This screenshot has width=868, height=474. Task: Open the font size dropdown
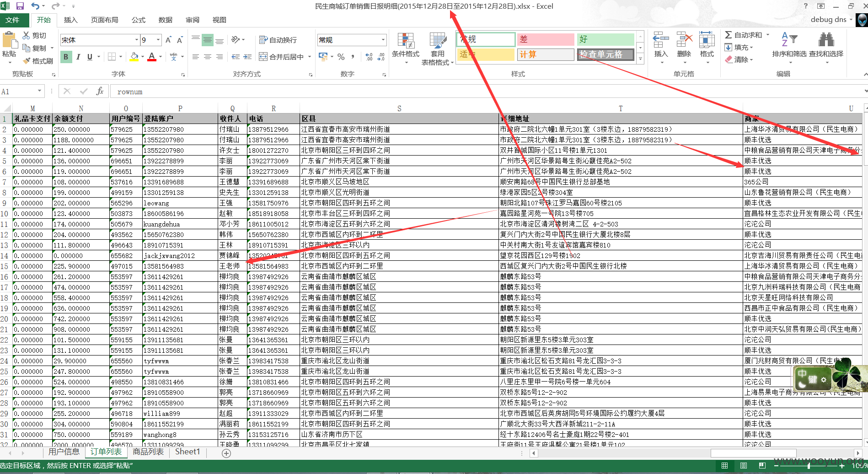pos(158,40)
